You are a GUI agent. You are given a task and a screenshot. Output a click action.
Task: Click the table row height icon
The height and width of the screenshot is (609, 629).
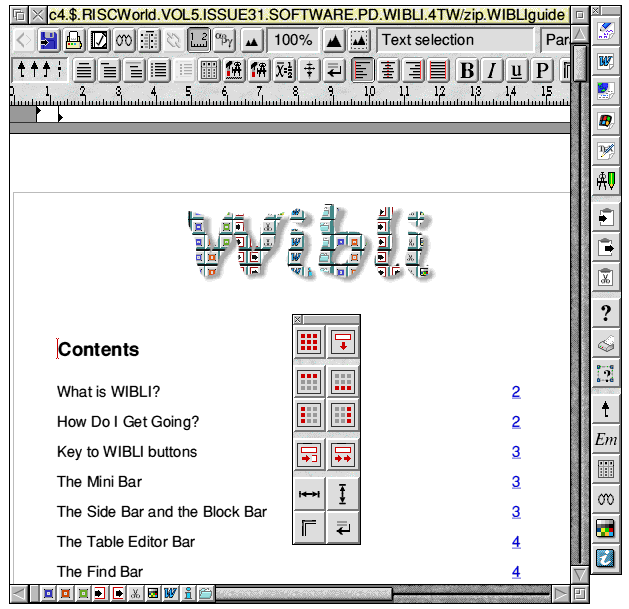343,494
